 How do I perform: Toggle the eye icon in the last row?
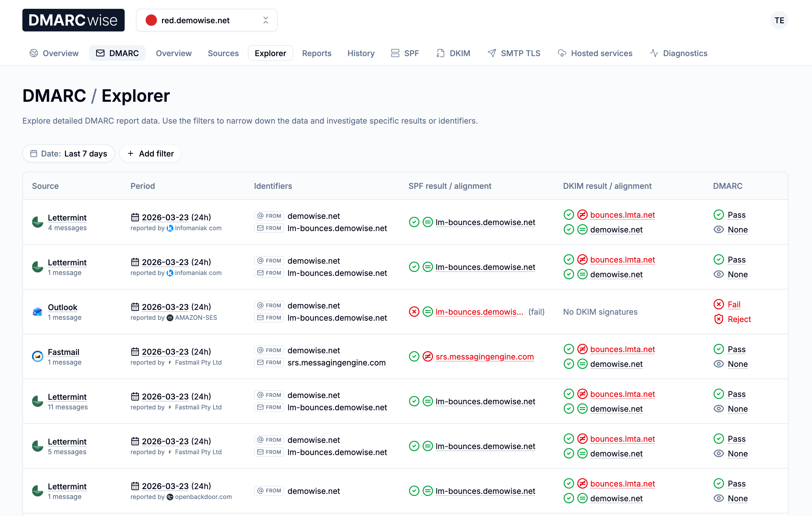pyautogui.click(x=719, y=498)
